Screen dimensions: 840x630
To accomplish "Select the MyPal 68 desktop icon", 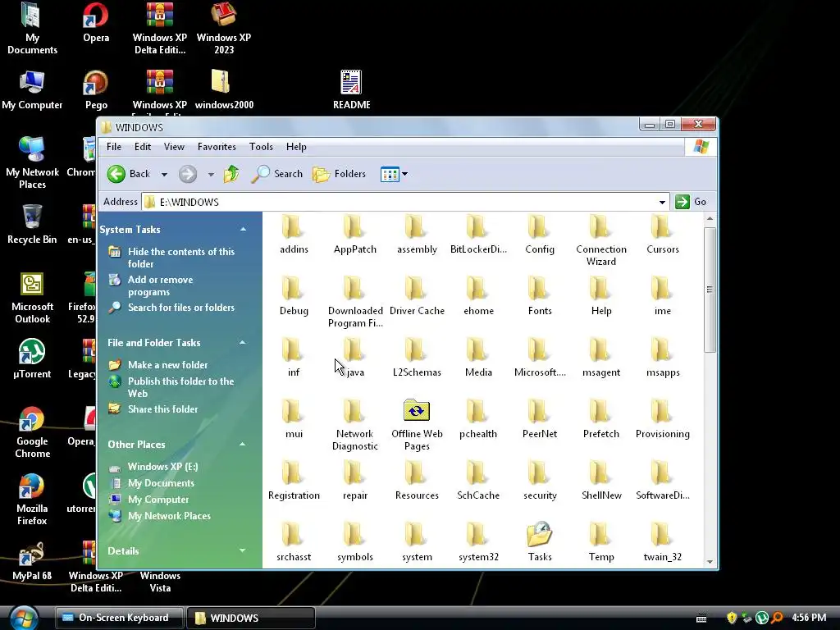I will tap(32, 561).
